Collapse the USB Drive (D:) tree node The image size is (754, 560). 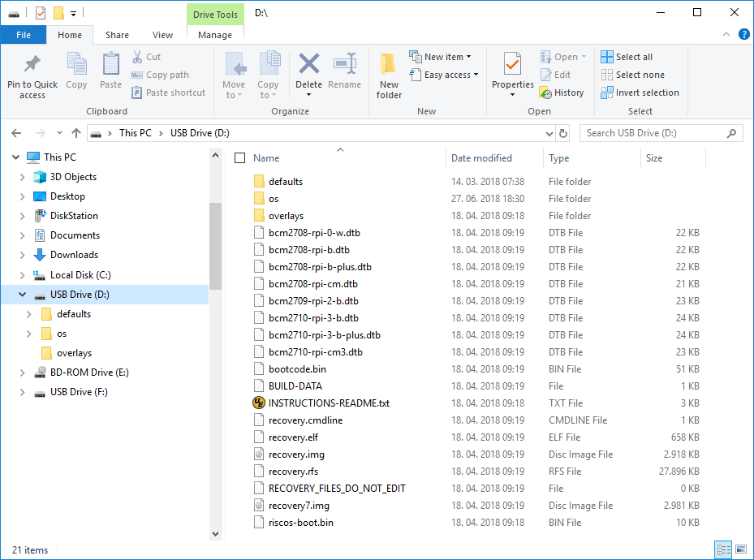click(23, 295)
